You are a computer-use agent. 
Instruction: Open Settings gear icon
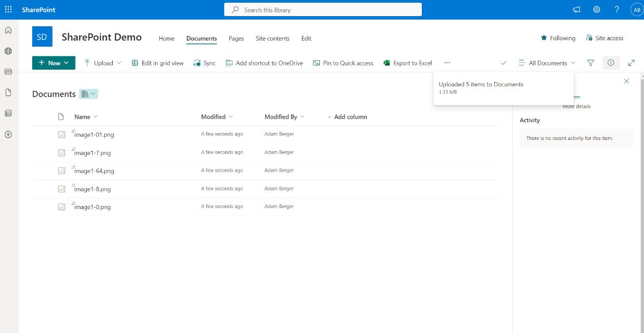(596, 10)
